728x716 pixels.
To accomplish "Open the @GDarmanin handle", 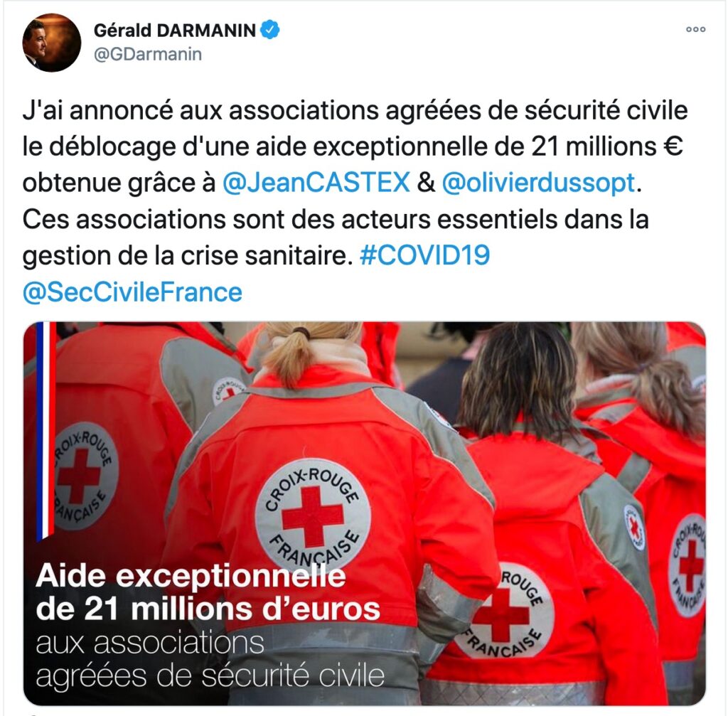I will tap(148, 54).
